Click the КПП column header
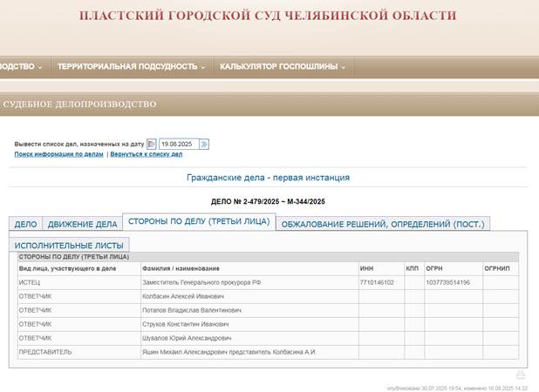Viewport: 539px width, 392px height. click(x=413, y=268)
